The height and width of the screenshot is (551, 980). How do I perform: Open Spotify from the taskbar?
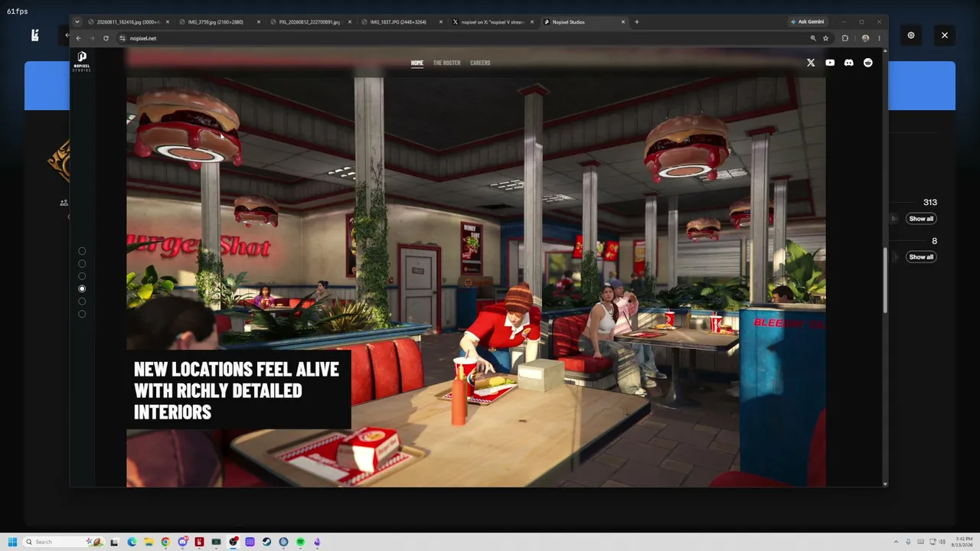(300, 542)
